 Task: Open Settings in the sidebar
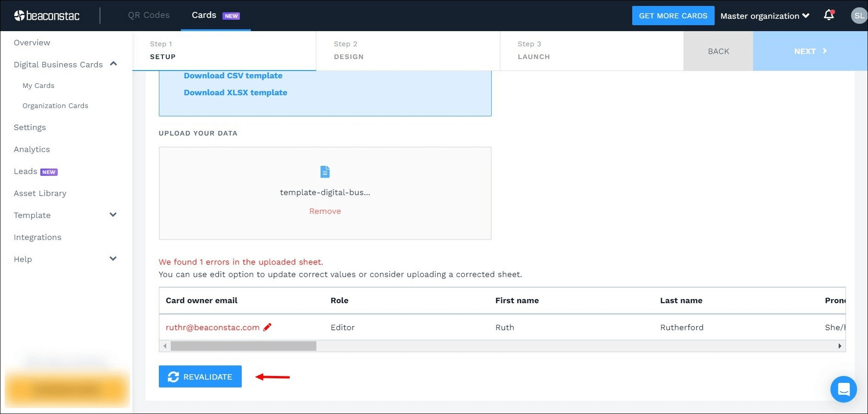pyautogui.click(x=30, y=127)
